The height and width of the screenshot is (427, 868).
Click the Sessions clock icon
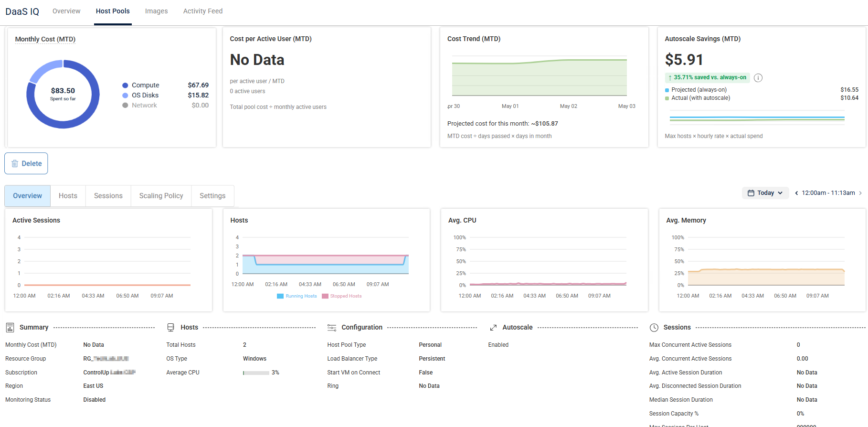pyautogui.click(x=654, y=328)
